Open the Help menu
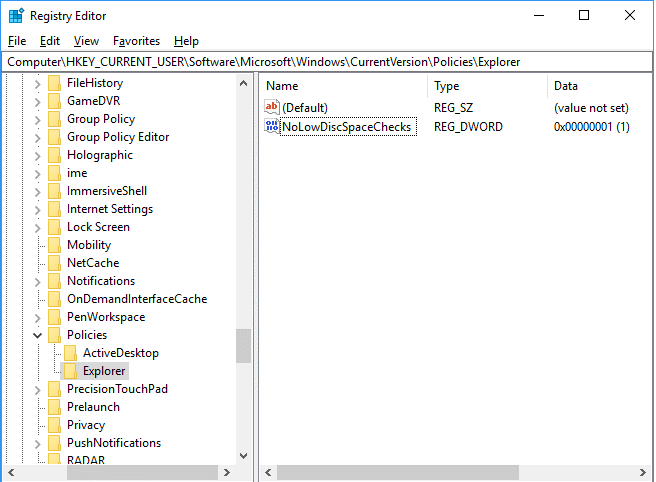 coord(186,41)
